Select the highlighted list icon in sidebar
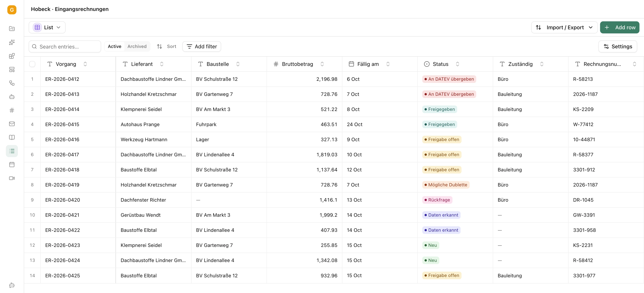The width and height of the screenshot is (644, 293). click(x=12, y=151)
